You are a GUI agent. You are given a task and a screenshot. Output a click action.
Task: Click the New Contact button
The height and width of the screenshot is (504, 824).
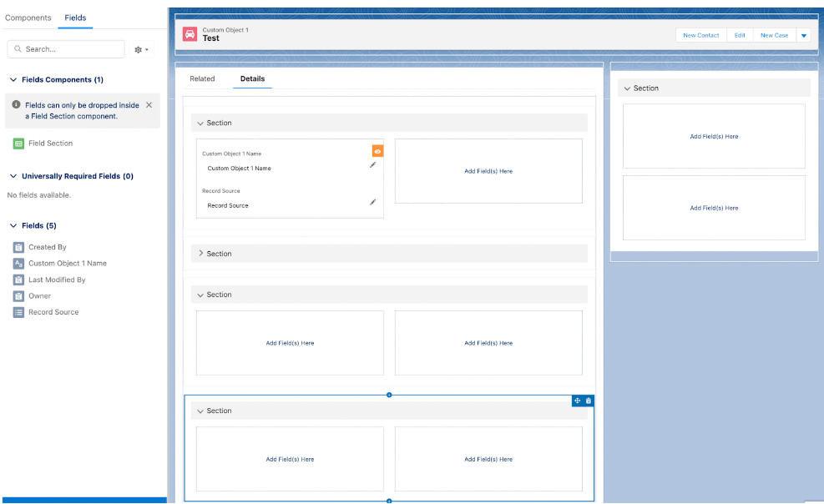[701, 35]
